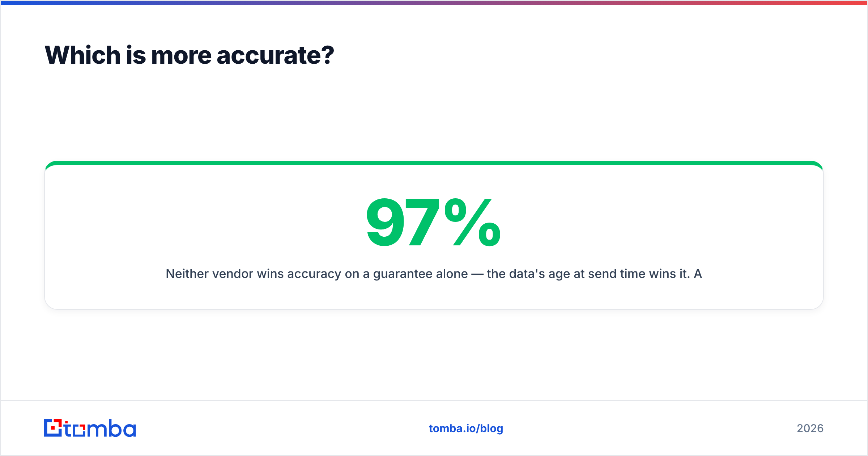868x456 pixels.
Task: Click the stylized bracket 'o' in tomba
Action: (x=79, y=430)
